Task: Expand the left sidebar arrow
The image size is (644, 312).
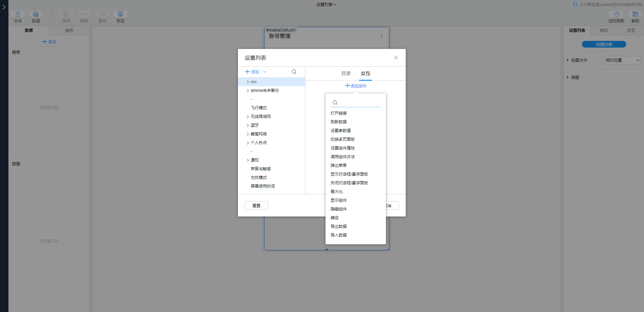Action: click(x=4, y=7)
